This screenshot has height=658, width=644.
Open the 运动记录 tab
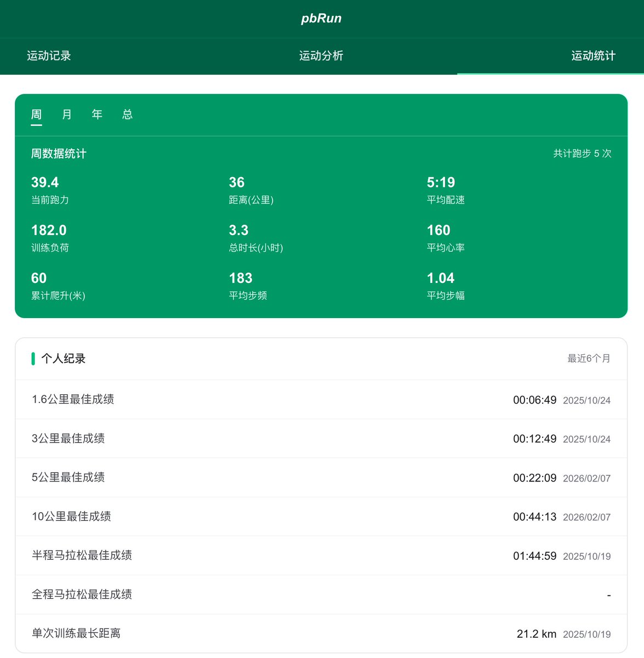click(x=49, y=56)
